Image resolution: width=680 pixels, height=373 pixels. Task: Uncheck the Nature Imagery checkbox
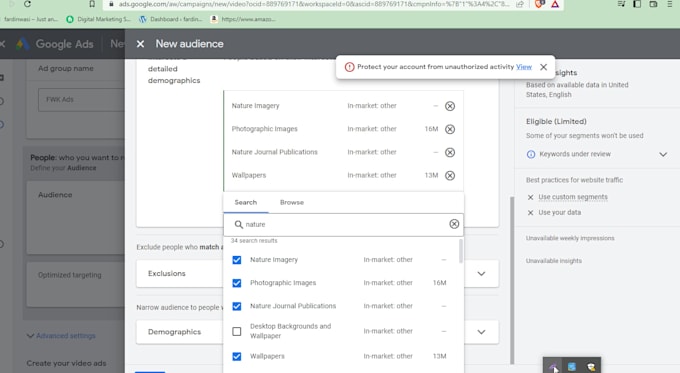tap(237, 260)
